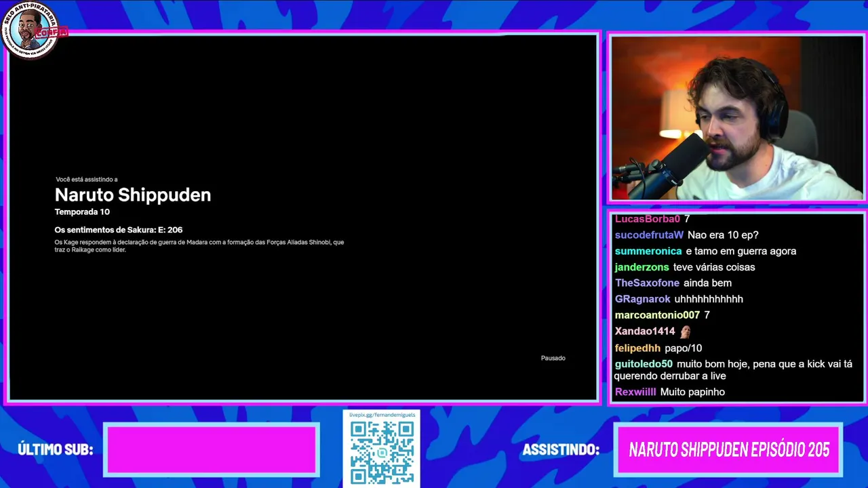
Task: Click the "Pausado" status in the player
Action: [553, 358]
